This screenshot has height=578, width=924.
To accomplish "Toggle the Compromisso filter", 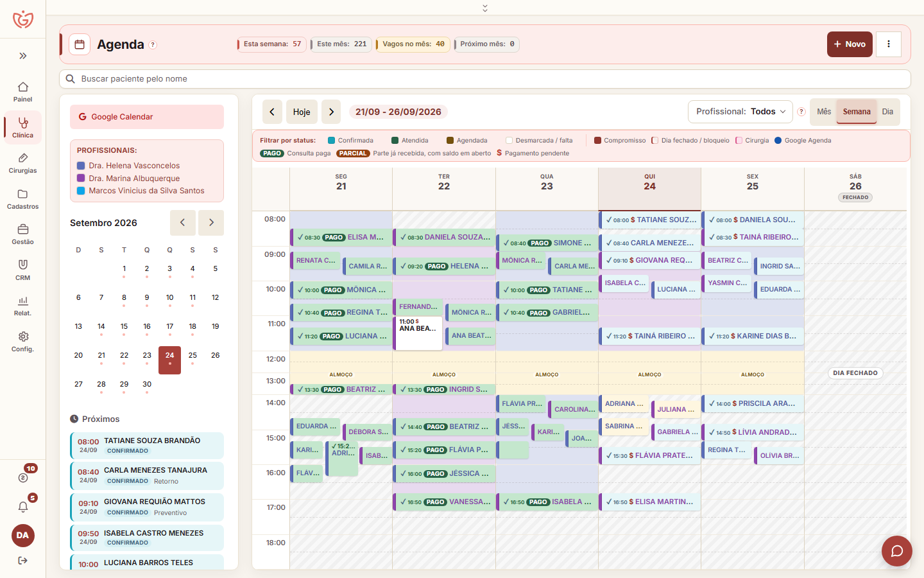I will point(620,140).
